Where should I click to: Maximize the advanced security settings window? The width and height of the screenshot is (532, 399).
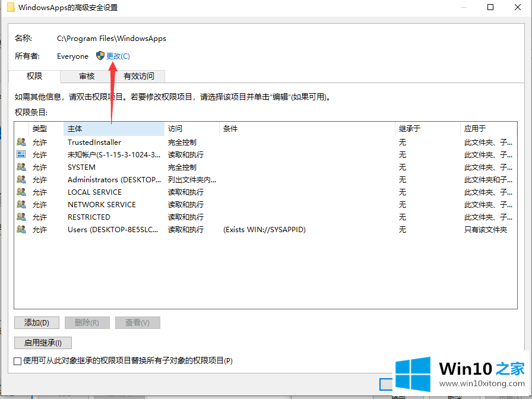(490, 7)
